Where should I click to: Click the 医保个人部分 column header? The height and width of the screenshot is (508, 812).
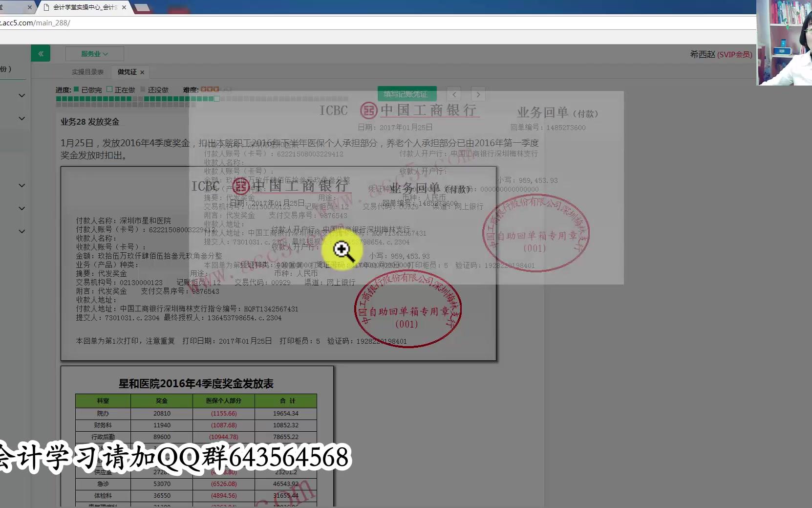[224, 401]
